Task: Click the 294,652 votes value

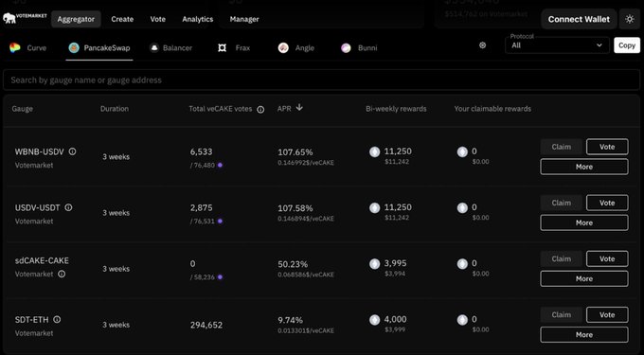Action: coord(206,325)
